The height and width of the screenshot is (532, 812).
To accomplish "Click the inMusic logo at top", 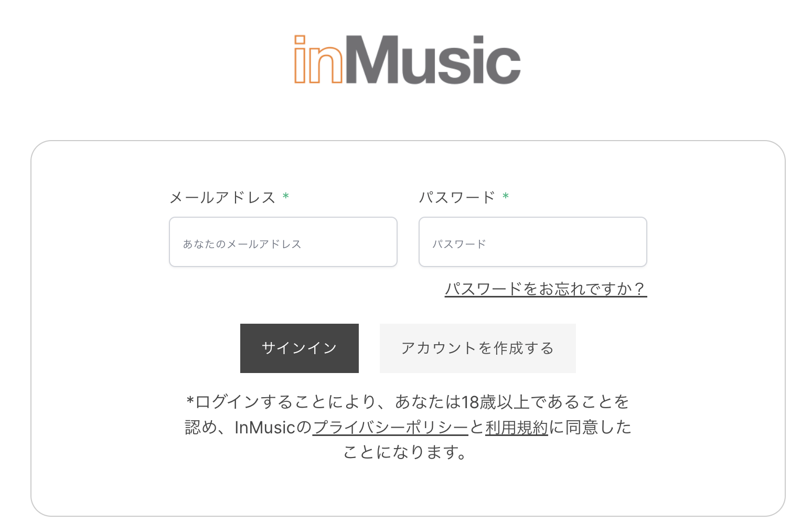I will coord(407,59).
